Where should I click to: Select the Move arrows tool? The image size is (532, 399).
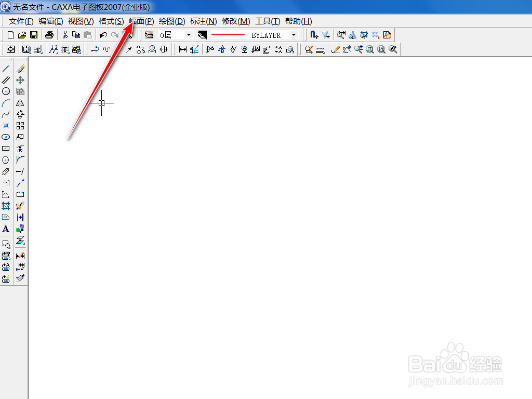(x=20, y=81)
